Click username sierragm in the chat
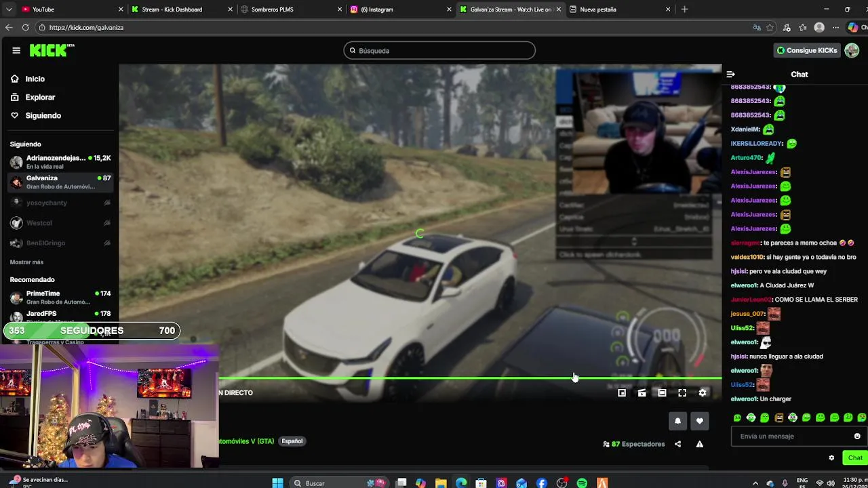The width and height of the screenshot is (868, 488). [745, 243]
